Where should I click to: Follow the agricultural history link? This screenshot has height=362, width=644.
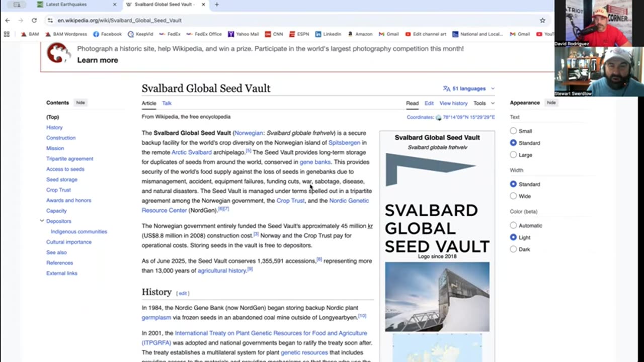[x=222, y=270]
